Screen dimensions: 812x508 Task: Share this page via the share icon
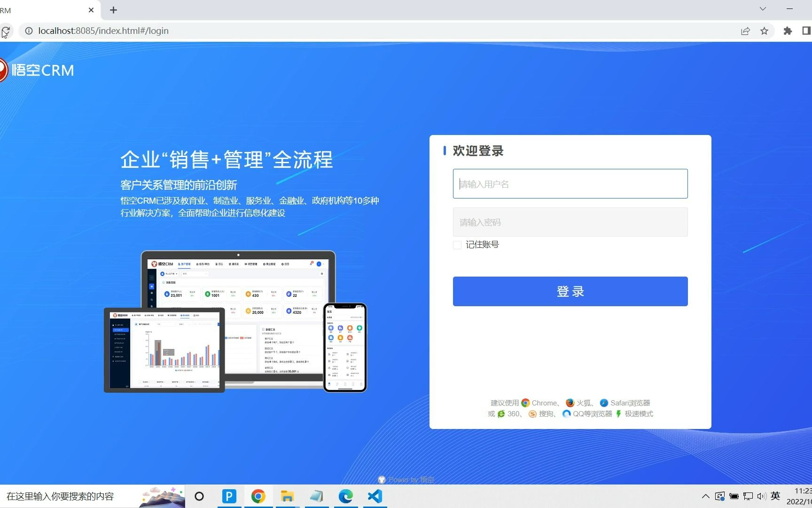pyautogui.click(x=745, y=31)
